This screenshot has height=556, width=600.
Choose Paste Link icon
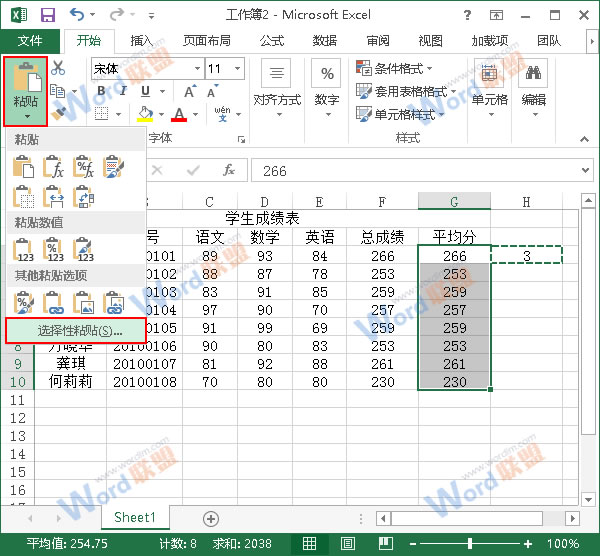pyautogui.click(x=53, y=303)
